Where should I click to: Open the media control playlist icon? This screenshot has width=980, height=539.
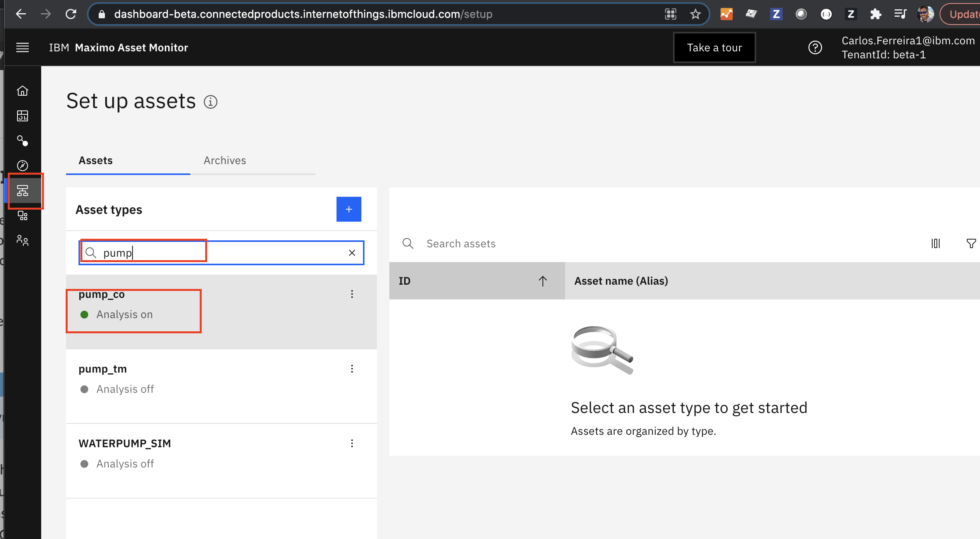[900, 14]
